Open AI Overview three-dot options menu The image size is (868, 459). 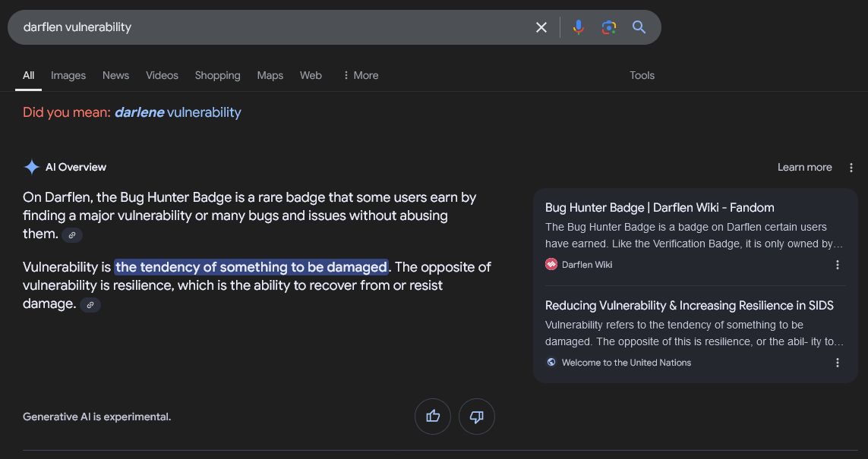coord(851,168)
